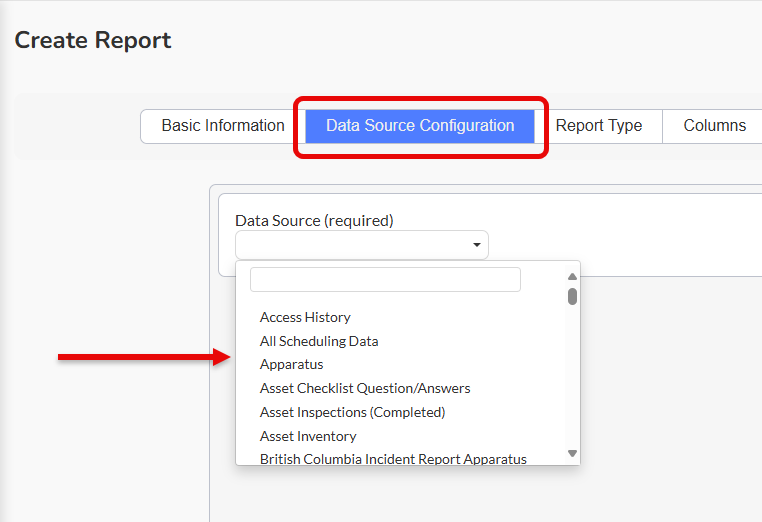Select the All Scheduling Data option
Viewport: 762px width, 522px height.
[319, 341]
